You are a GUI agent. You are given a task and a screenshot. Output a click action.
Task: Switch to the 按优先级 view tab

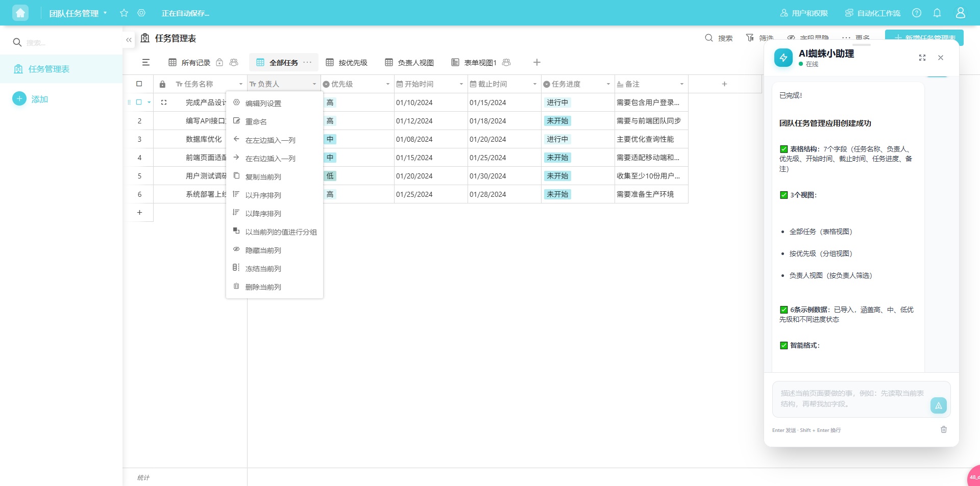point(352,62)
